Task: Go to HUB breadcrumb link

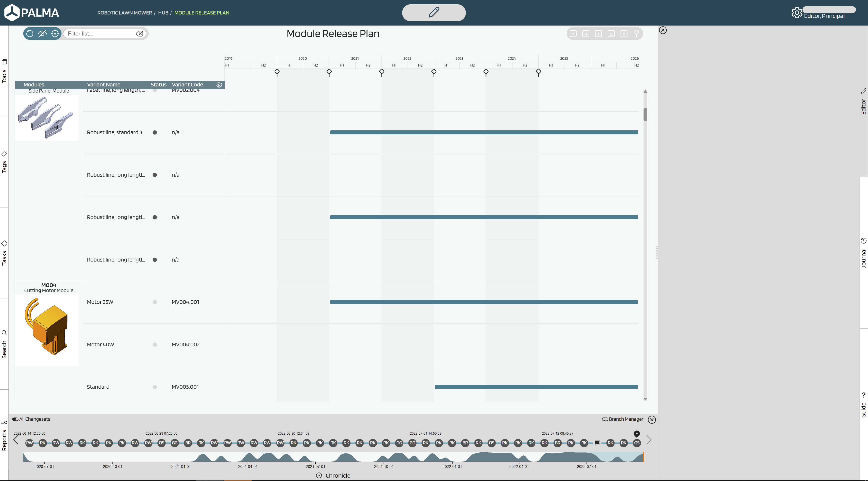Action: click(x=163, y=13)
